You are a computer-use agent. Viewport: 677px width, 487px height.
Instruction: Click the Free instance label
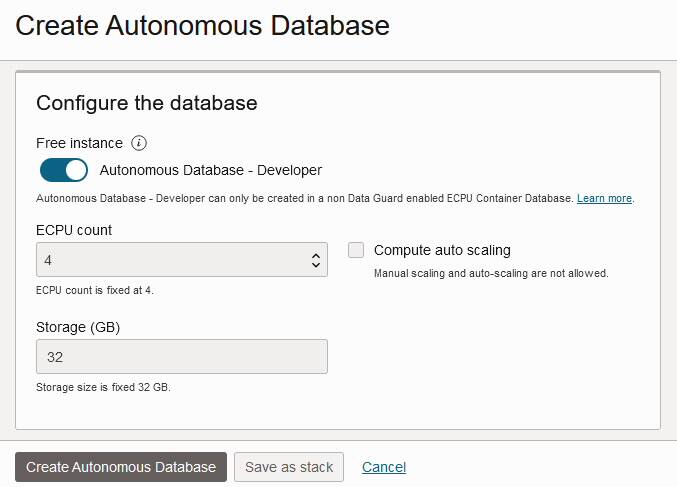79,143
